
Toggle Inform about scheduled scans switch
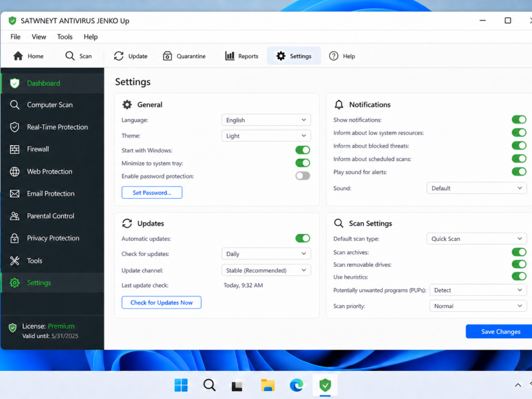[519, 158]
